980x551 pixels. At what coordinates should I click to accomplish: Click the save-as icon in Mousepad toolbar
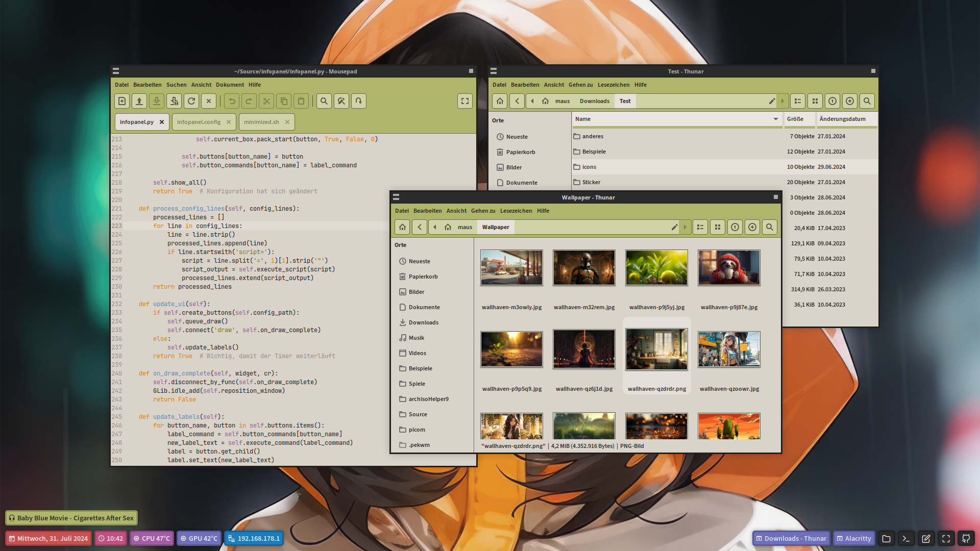pyautogui.click(x=174, y=101)
